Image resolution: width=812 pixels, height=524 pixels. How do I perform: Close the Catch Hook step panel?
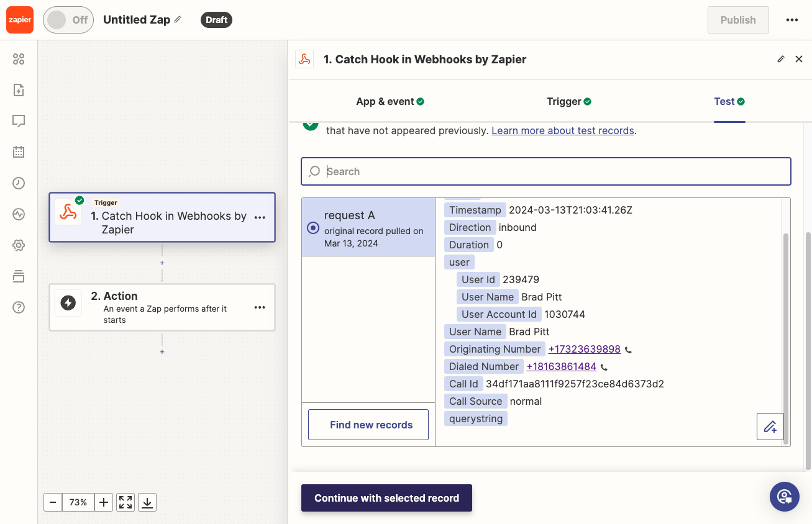pos(799,59)
